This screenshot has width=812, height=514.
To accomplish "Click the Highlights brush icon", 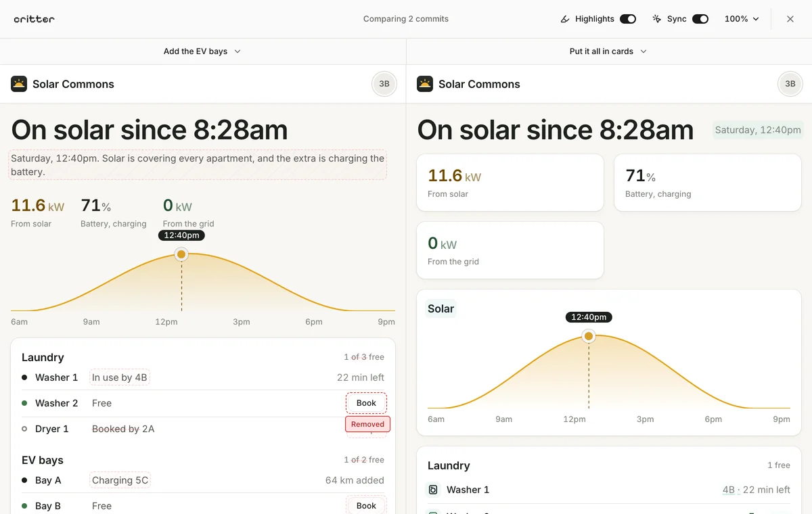I will click(566, 19).
